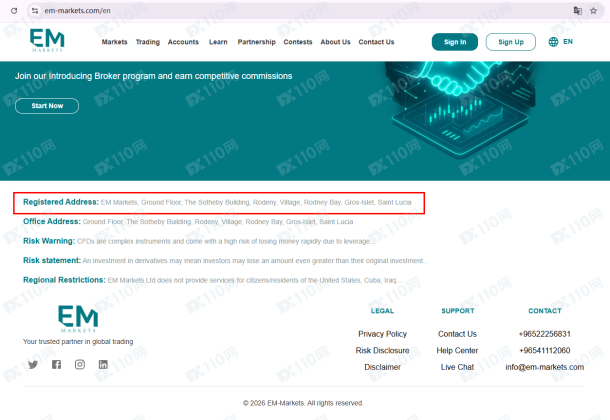610x420 pixels.
Task: Bookmark this page with the star icon
Action: pos(593,10)
